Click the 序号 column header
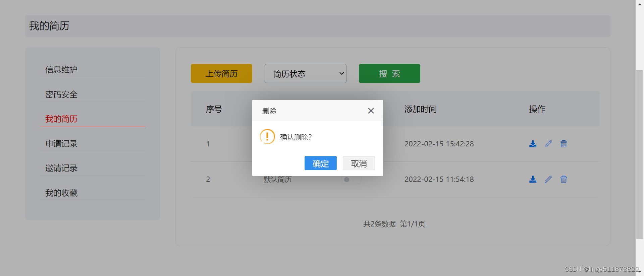Screen dimensions: 644x276 tap(214, 109)
